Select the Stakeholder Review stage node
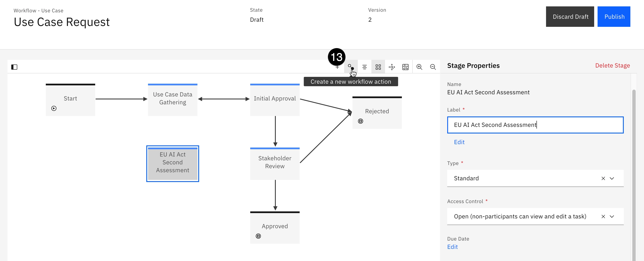Screen dimensions: 644x261 (x=275, y=162)
